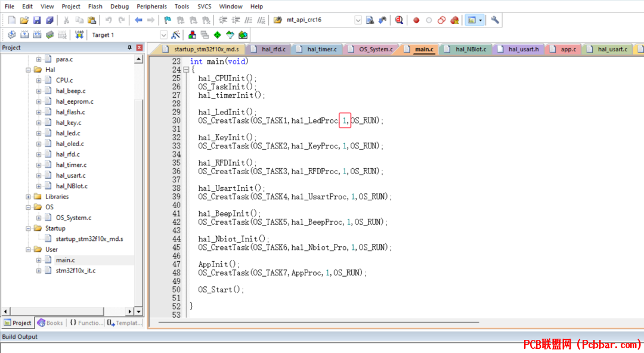Screen dimensions: 644x353
Task: Click the Paste clipboard icon
Action: 92,20
